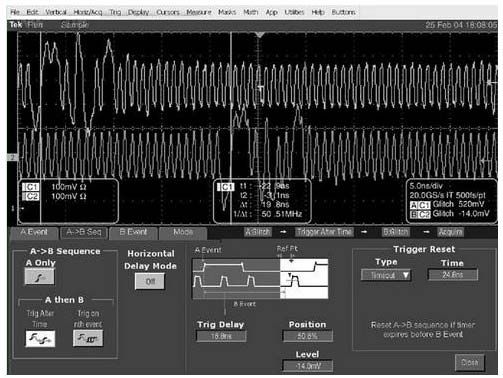
Task: Toggle Horizontal Delay Mode Off button
Action: coord(150,281)
